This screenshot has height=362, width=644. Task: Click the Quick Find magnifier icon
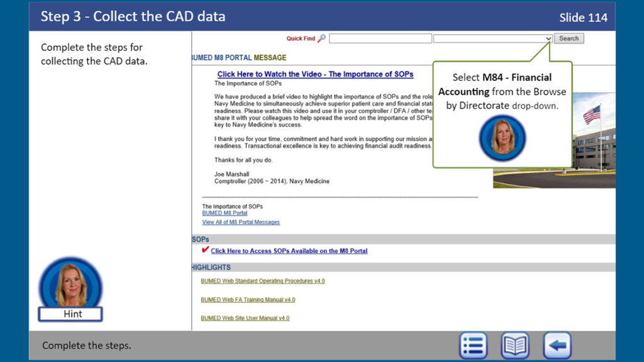click(321, 38)
